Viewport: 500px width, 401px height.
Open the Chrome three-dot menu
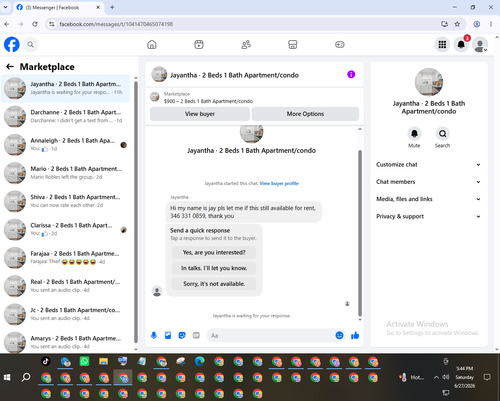tap(491, 24)
